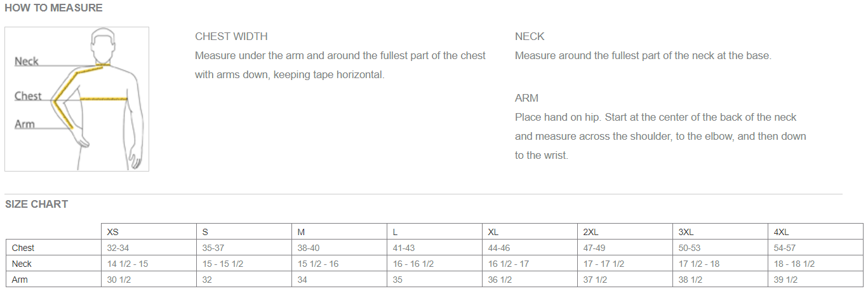Click the HOW TO MEASURE heading
The image size is (868, 291).
click(x=53, y=8)
